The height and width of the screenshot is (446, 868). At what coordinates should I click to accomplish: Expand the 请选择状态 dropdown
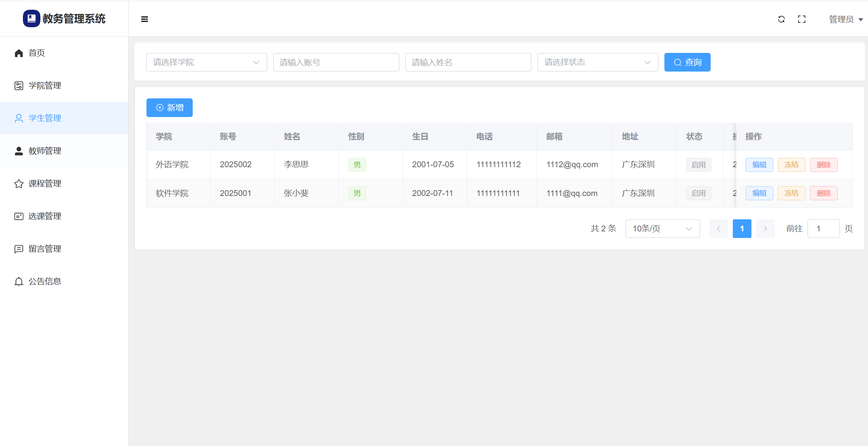pyautogui.click(x=598, y=62)
